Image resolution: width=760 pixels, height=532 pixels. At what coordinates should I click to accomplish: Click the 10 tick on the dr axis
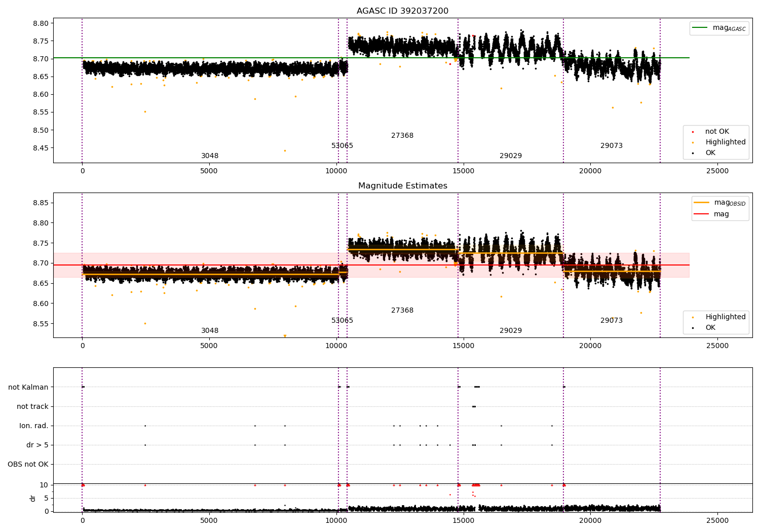(44, 485)
